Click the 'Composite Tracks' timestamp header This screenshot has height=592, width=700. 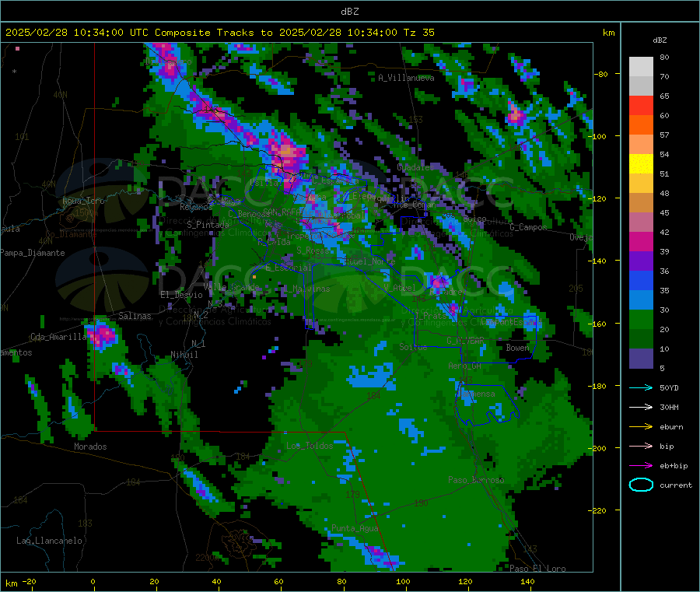tap(219, 33)
